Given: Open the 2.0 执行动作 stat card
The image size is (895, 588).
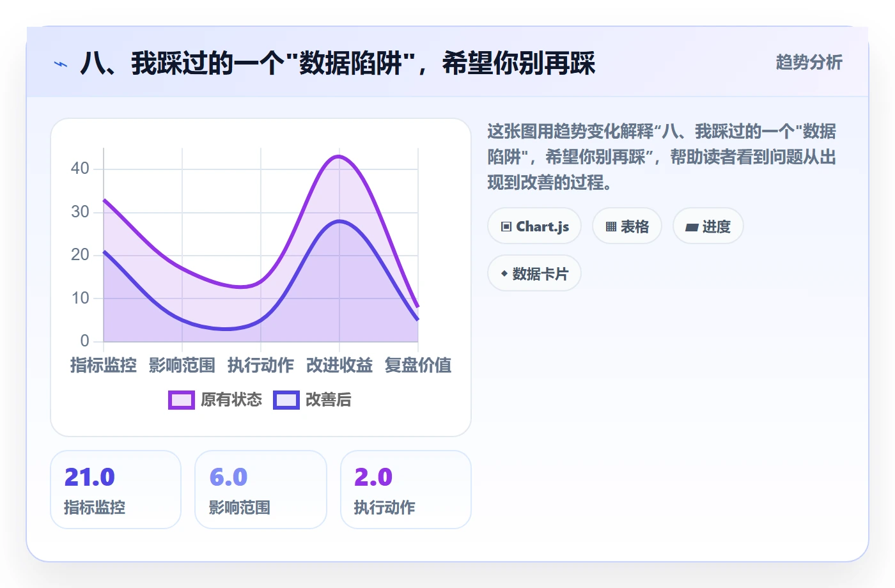Looking at the screenshot, I should (406, 490).
